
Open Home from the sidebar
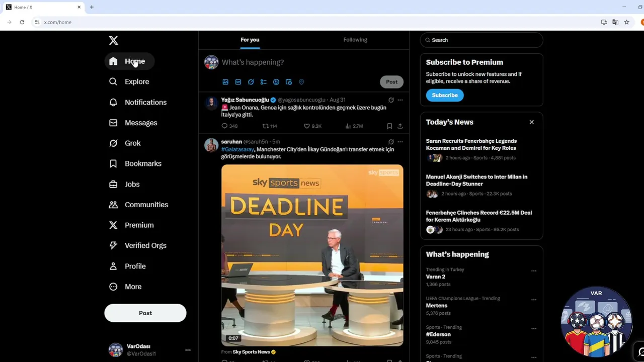129,61
